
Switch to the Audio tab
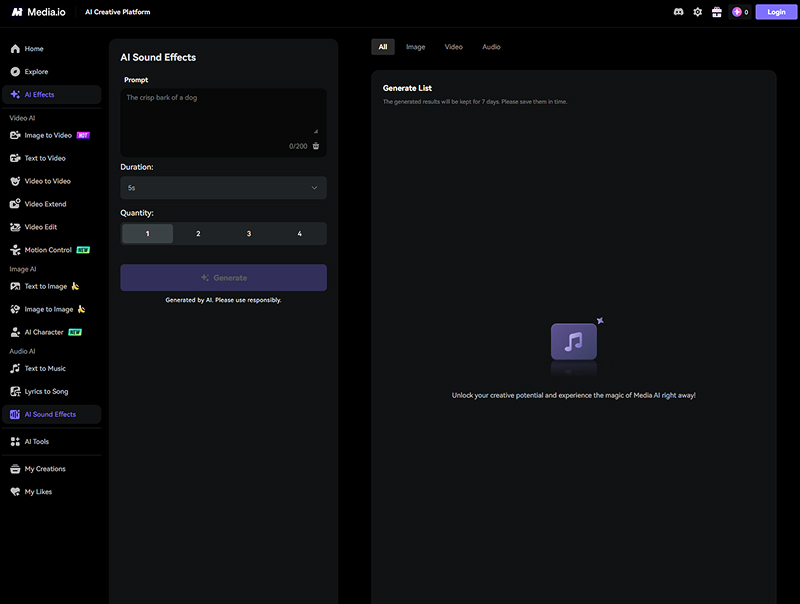[491, 47]
